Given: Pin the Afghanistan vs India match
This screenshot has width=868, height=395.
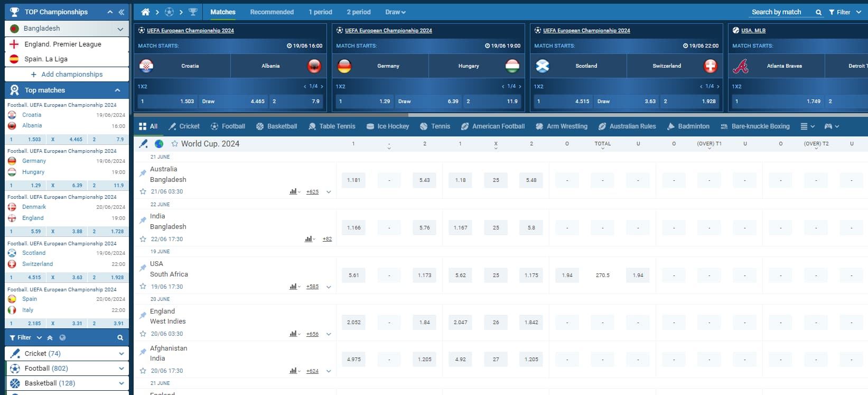Looking at the screenshot, I should (x=143, y=352).
